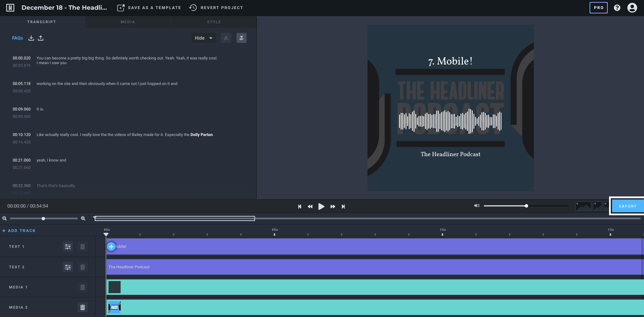Click 'The Headliner Podcast' caption in preview
This screenshot has width=644, height=317.
click(450, 154)
